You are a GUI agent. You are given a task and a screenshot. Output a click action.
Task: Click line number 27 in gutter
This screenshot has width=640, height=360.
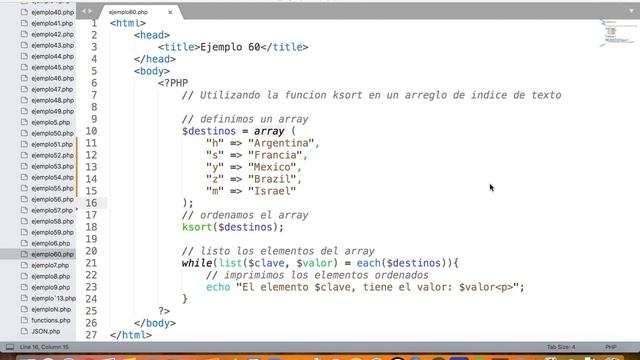(x=91, y=335)
